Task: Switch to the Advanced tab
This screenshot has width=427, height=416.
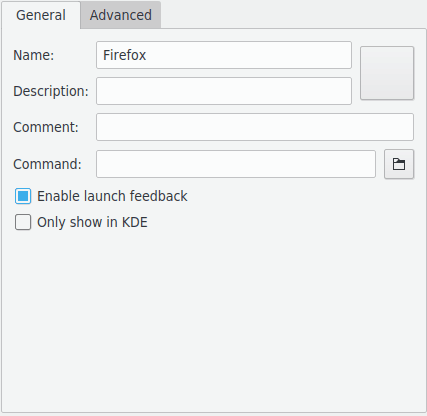Action: click(121, 15)
